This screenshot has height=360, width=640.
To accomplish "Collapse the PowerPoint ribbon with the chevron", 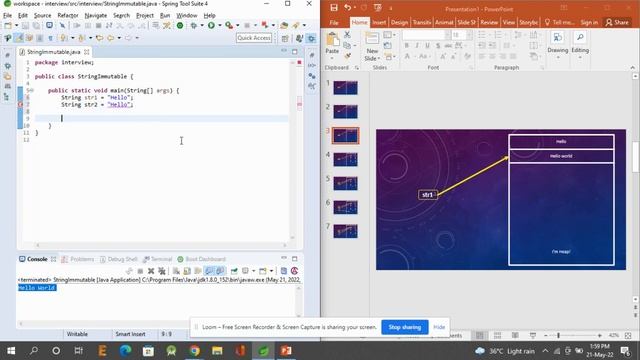I will (x=633, y=68).
